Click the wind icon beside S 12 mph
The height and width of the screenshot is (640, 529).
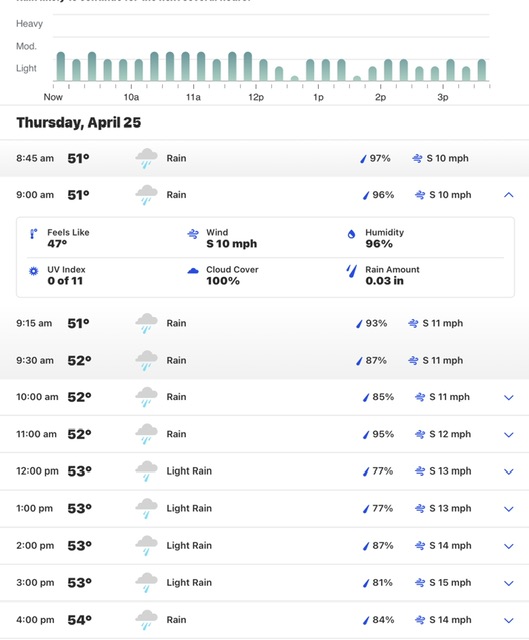[420, 435]
